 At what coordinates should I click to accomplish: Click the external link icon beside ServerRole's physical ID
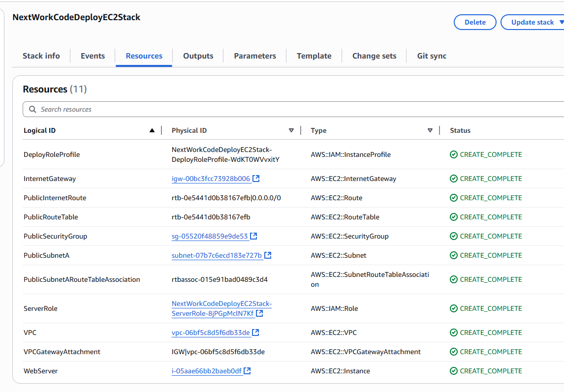[260, 312]
